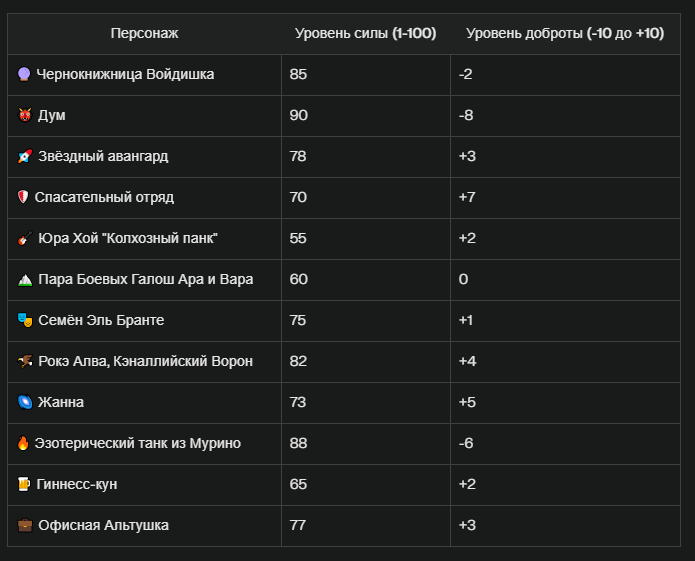This screenshot has height=561, width=695.
Task: Click the Рокэ Алва, Кэналлийский Ворон name
Action: point(145,361)
